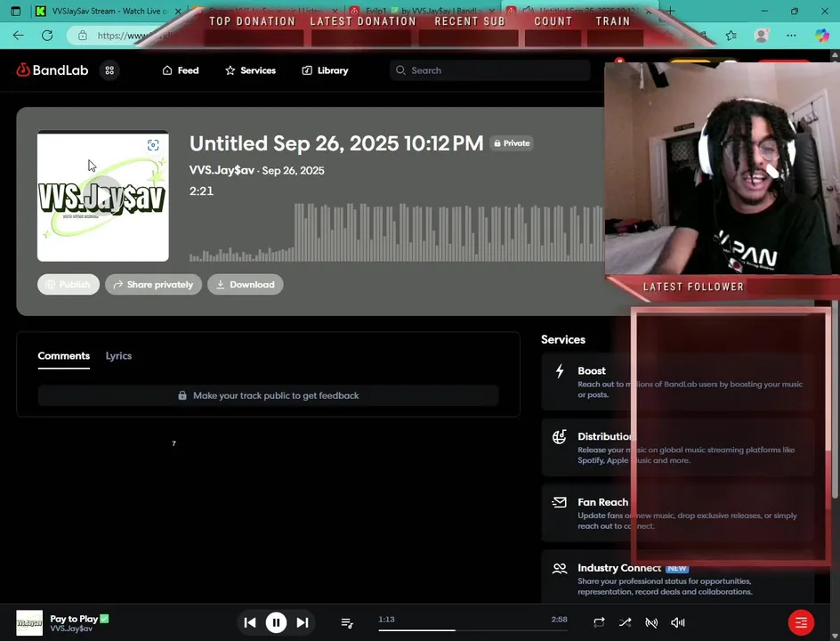Seek on the bottom player progress bar
This screenshot has height=641, width=840.
(472, 630)
